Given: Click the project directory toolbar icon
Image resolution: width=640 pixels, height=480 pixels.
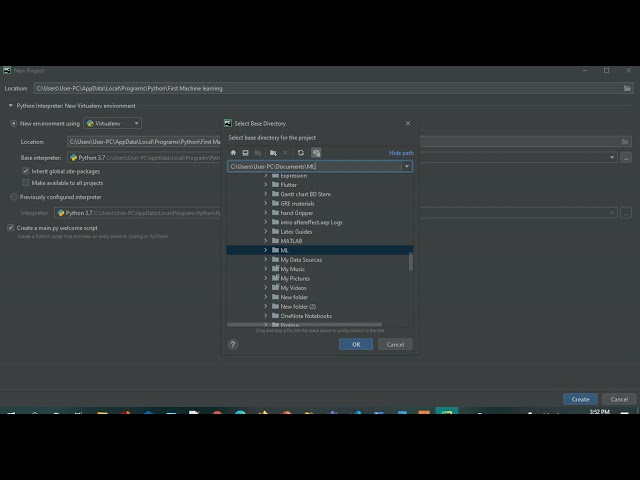Looking at the screenshot, I should coord(258,153).
